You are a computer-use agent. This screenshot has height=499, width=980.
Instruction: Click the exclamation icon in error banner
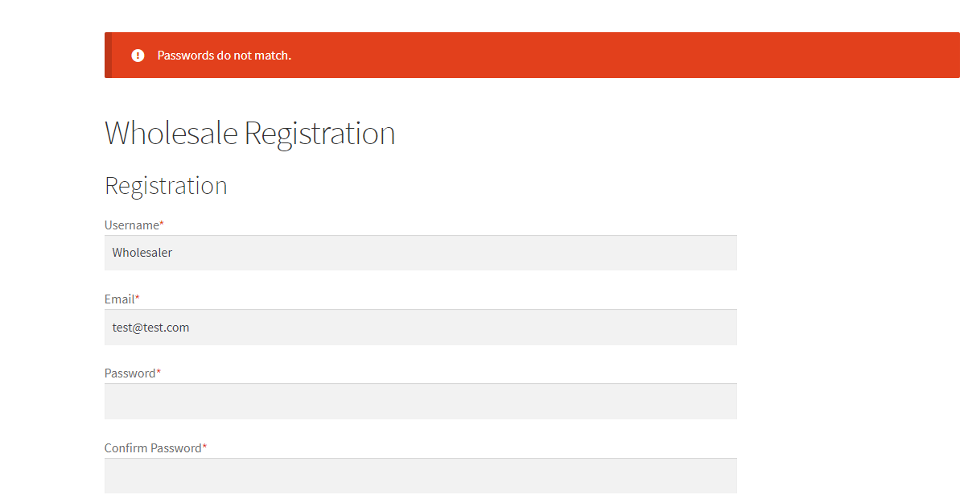(x=138, y=56)
